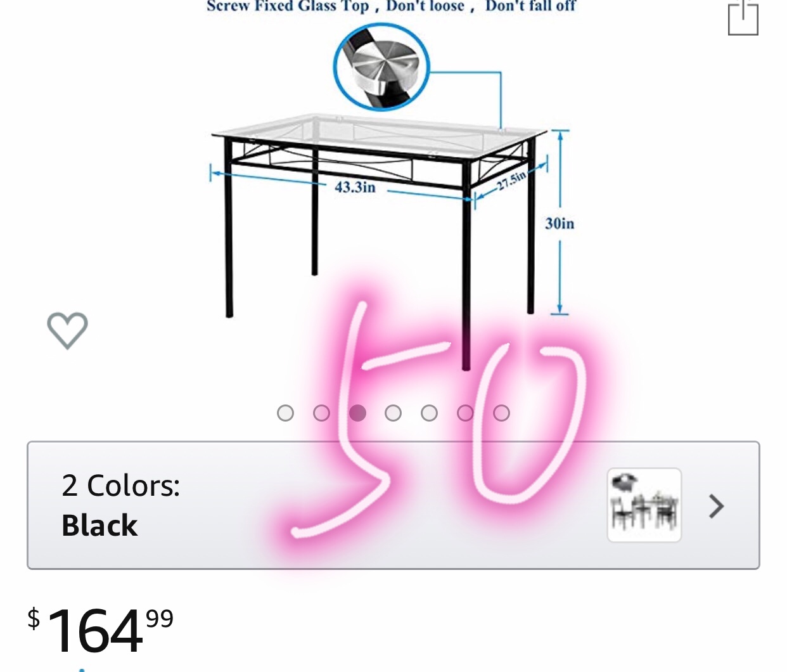Jump to the fourth product image dot
This screenshot has height=672, width=787.
click(x=393, y=413)
